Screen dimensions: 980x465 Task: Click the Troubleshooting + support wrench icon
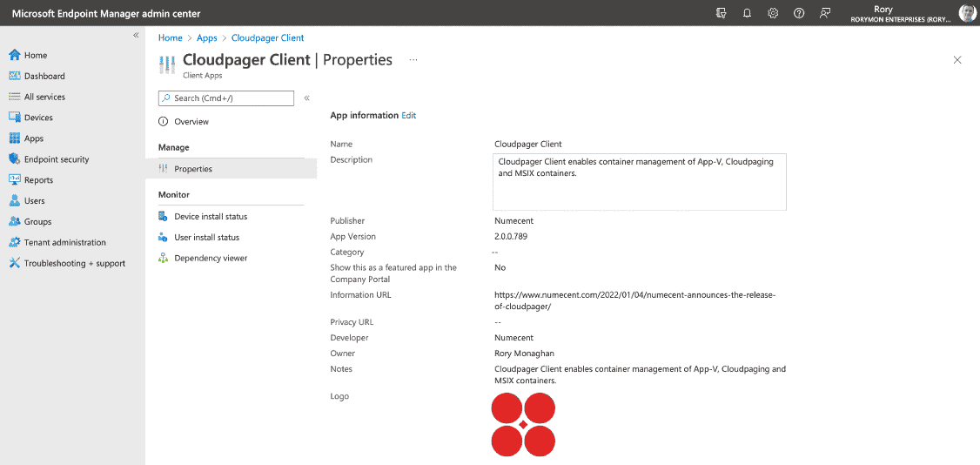point(15,263)
